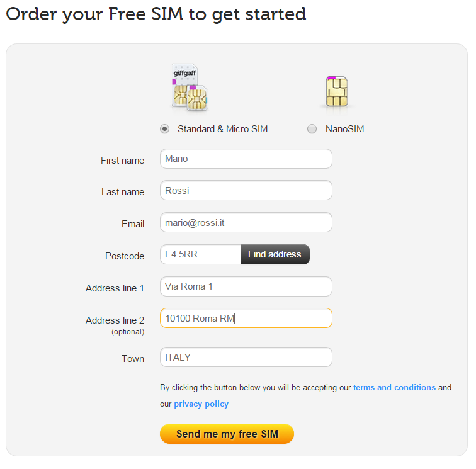Choose the NanoSIM radio button
The height and width of the screenshot is (469, 476).
pos(312,129)
